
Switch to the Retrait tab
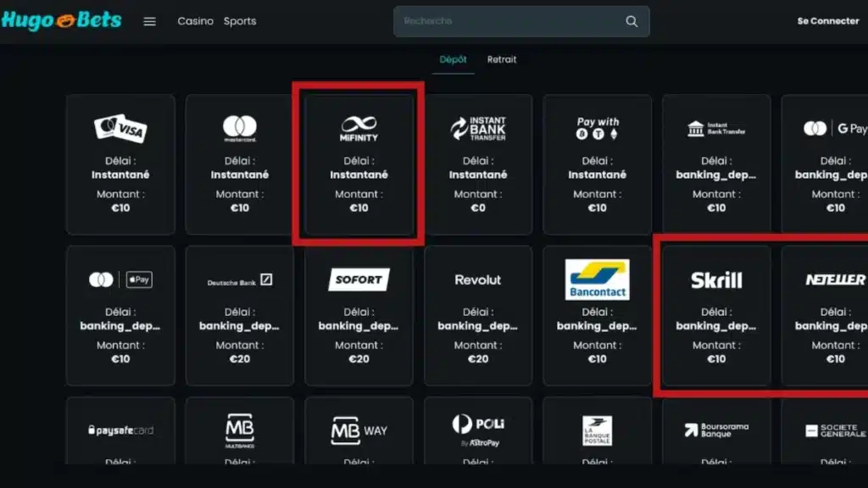502,59
